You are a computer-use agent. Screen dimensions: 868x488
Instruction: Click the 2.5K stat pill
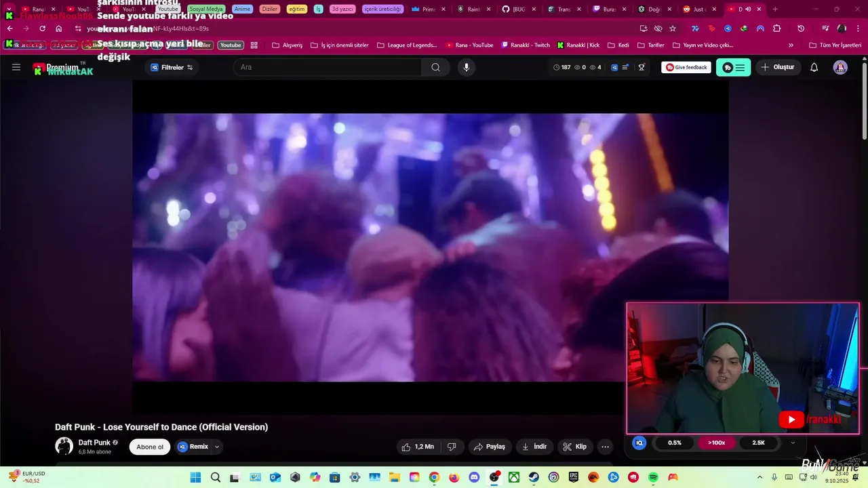click(x=758, y=443)
